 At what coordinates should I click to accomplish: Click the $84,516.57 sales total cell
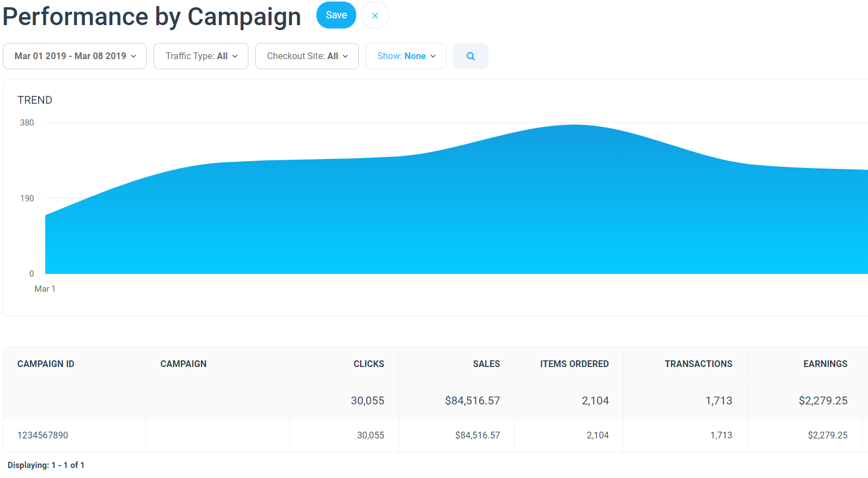[x=472, y=400]
